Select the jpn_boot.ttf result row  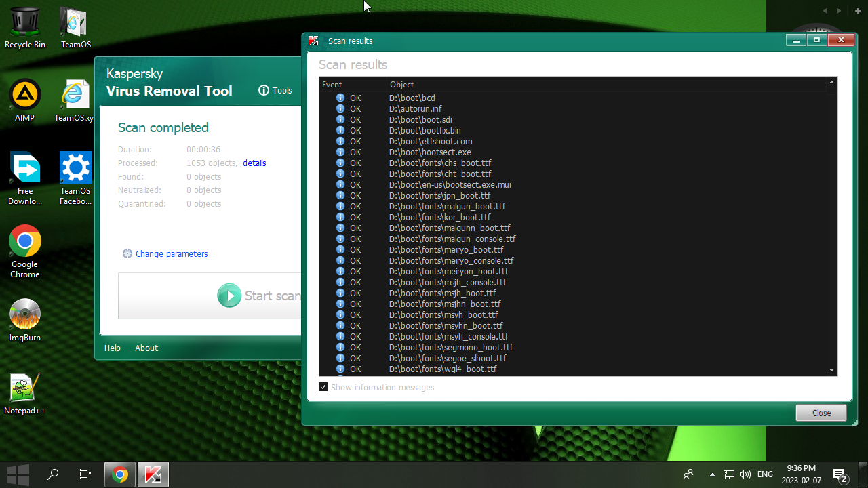click(574, 195)
